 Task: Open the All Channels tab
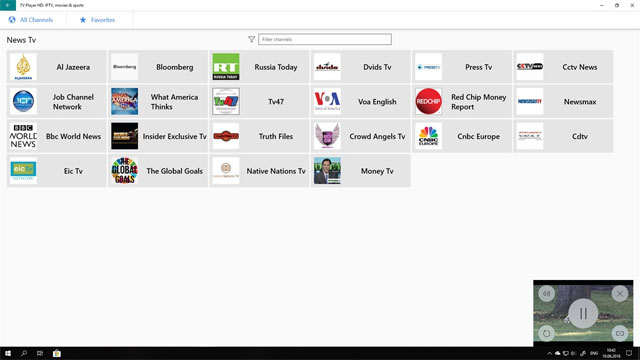[31, 20]
